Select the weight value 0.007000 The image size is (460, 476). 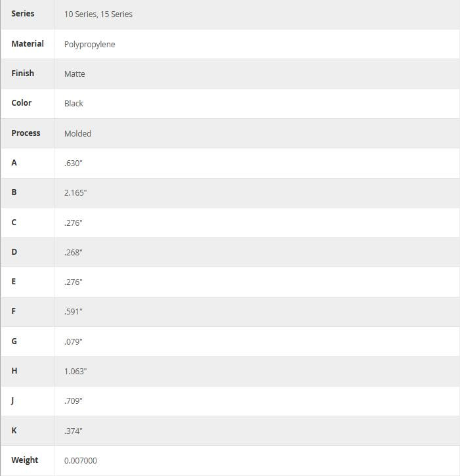coord(81,461)
